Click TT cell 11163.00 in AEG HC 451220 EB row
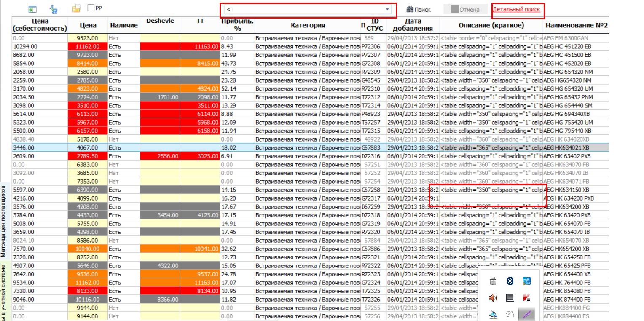The image size is (644, 321). pyautogui.click(x=200, y=47)
